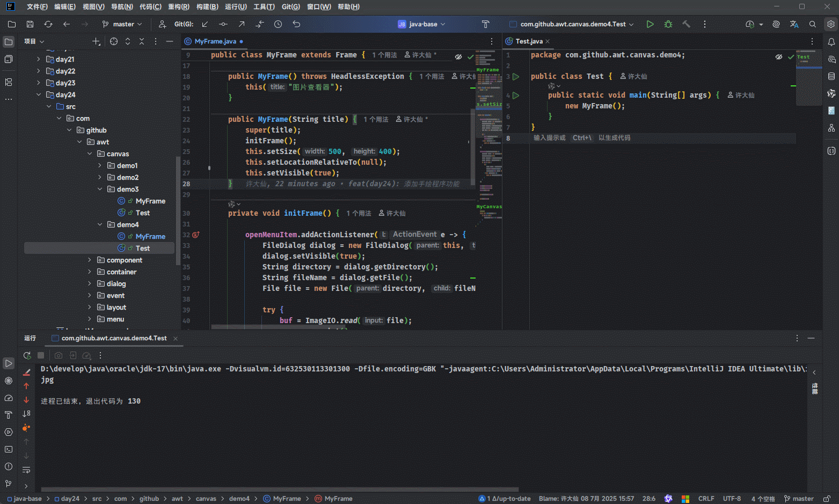Open IDE settings gear icon
839x504 pixels.
[830, 24]
